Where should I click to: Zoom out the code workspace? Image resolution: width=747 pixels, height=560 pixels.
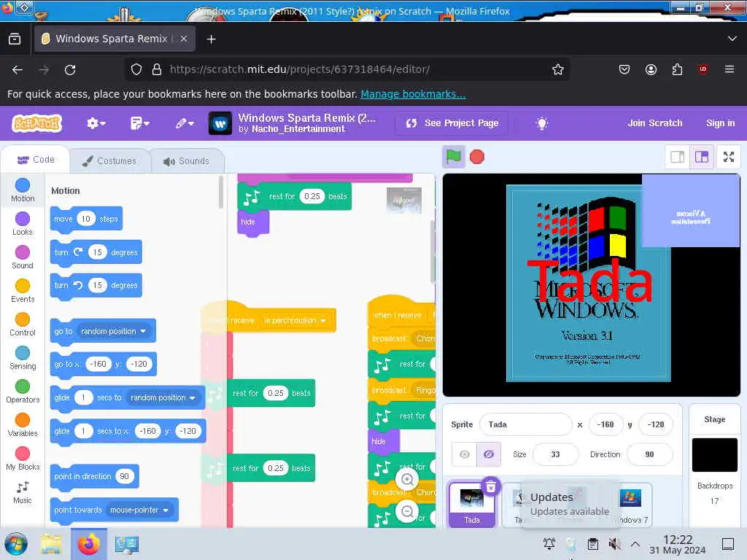(x=407, y=511)
